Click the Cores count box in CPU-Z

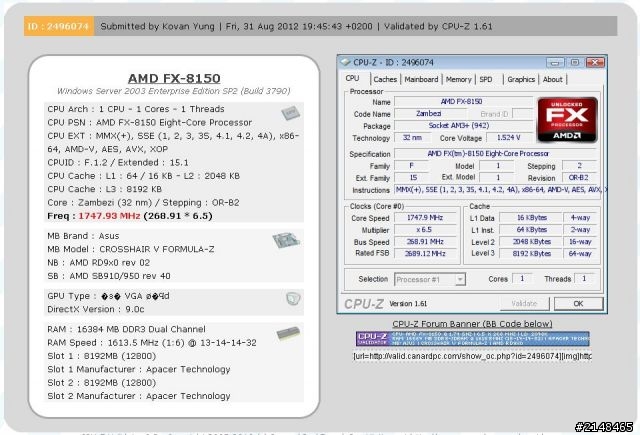tap(522, 279)
